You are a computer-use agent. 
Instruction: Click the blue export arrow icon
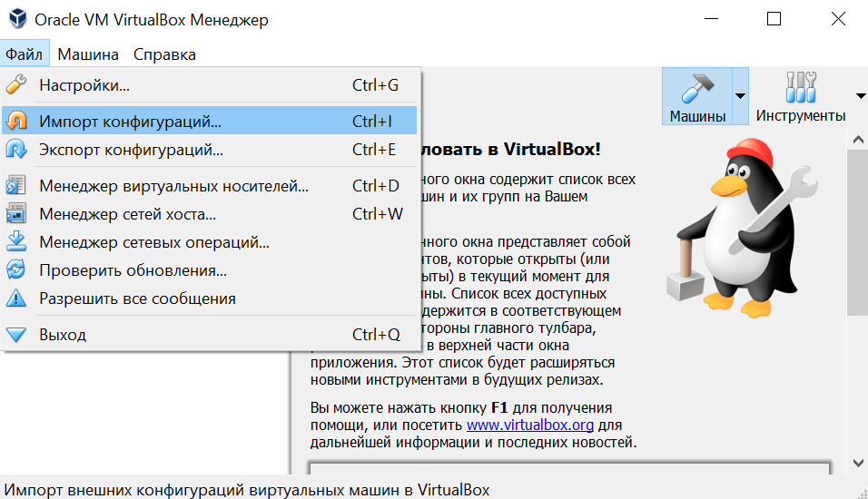click(x=16, y=150)
